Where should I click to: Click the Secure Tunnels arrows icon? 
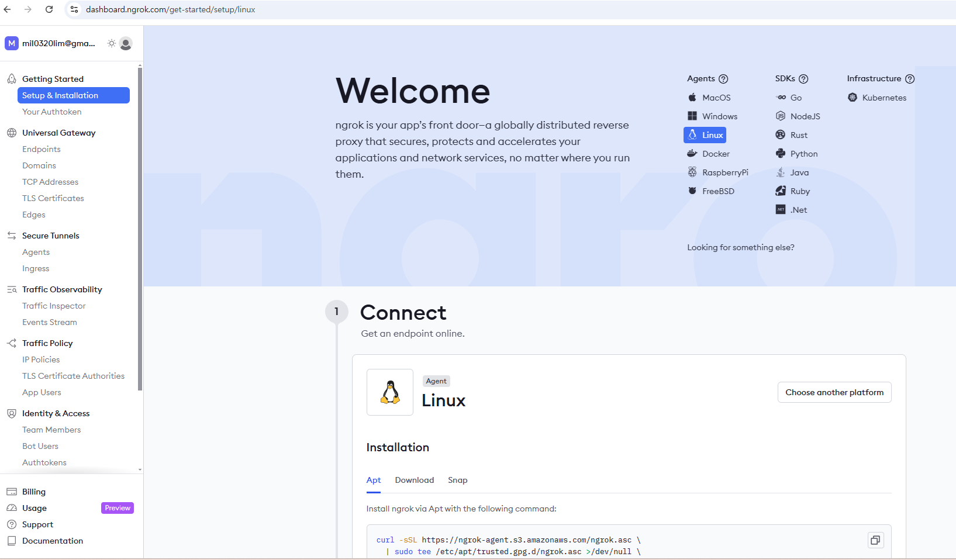click(12, 236)
